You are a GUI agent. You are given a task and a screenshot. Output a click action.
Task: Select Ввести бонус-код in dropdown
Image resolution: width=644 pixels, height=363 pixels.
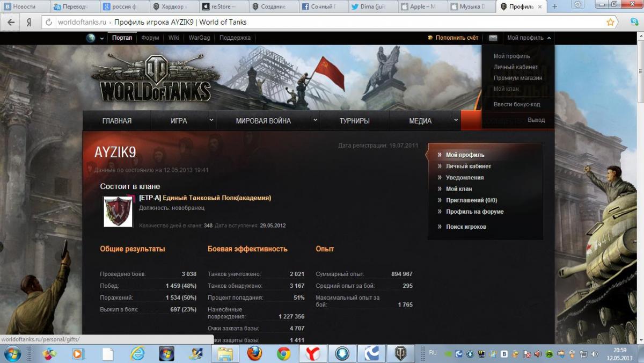(517, 104)
